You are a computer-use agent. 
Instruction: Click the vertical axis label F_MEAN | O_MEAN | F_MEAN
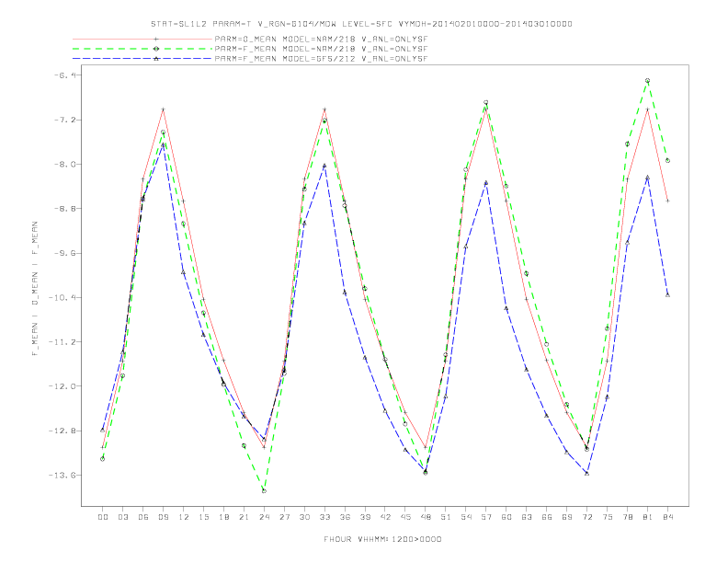(35, 289)
